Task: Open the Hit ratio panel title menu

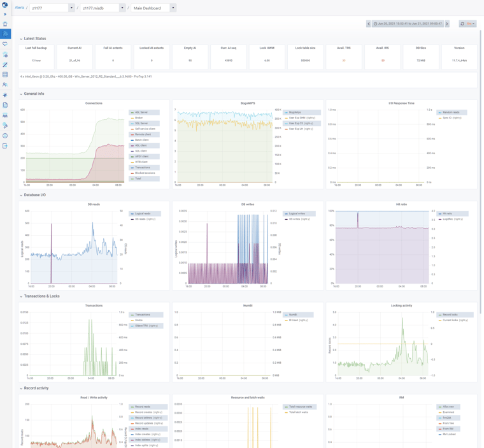Action: (401, 204)
